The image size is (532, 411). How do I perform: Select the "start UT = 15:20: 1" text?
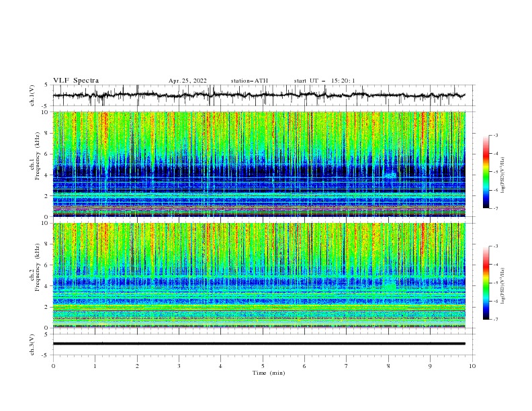324,81
